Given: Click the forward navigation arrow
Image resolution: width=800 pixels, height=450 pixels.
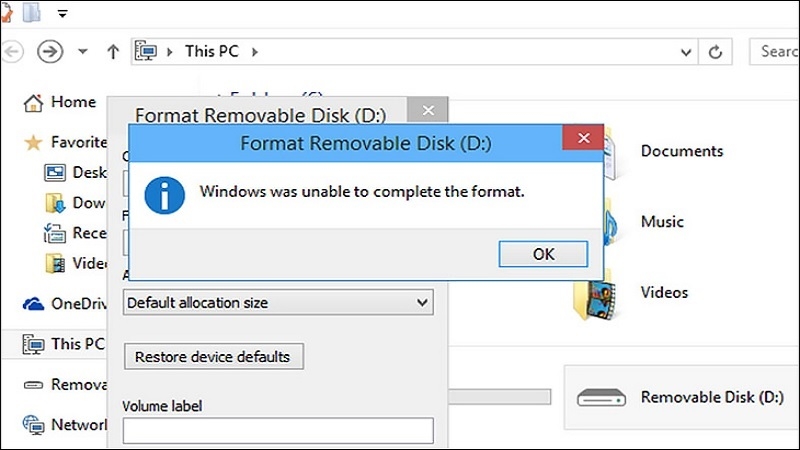Looking at the screenshot, I should tap(51, 51).
